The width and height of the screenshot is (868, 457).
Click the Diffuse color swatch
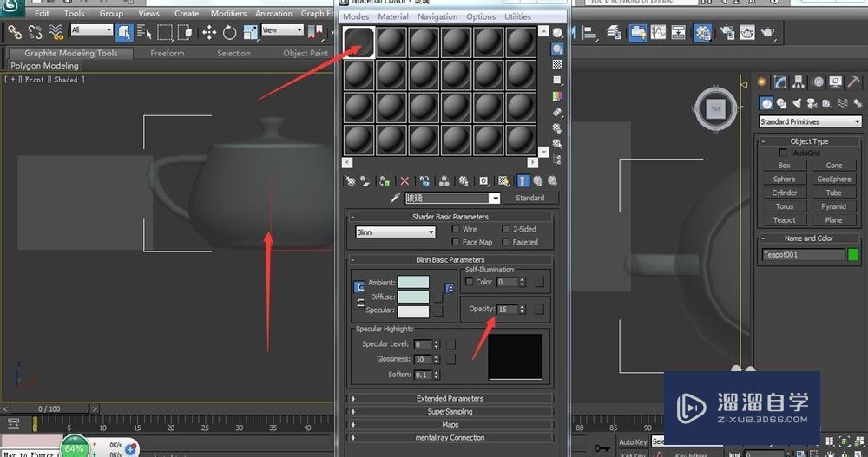(413, 297)
